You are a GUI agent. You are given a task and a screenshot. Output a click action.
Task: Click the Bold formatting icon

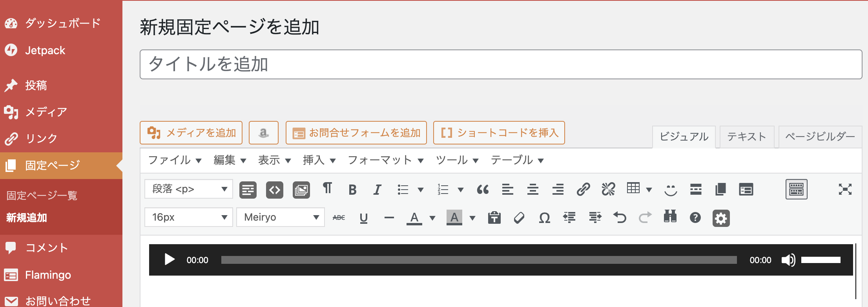pyautogui.click(x=352, y=190)
